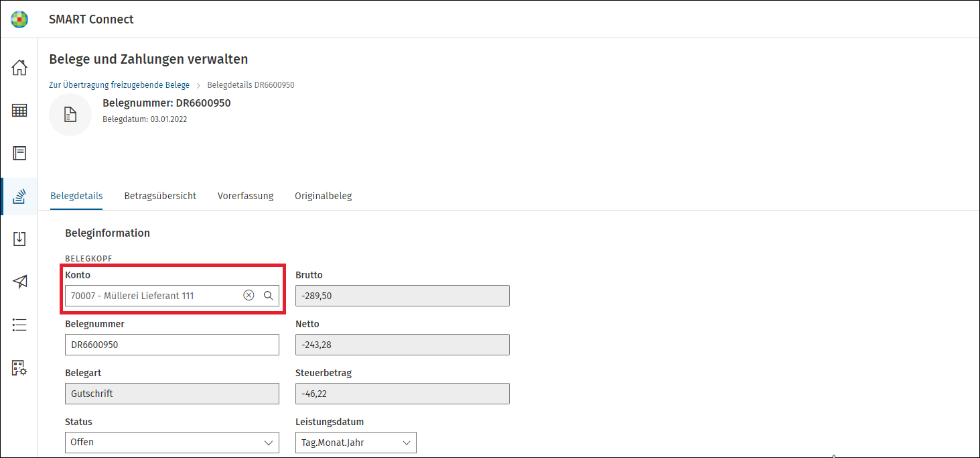Switch to the Originalbeleg tab
The width and height of the screenshot is (980, 458).
[x=323, y=196]
